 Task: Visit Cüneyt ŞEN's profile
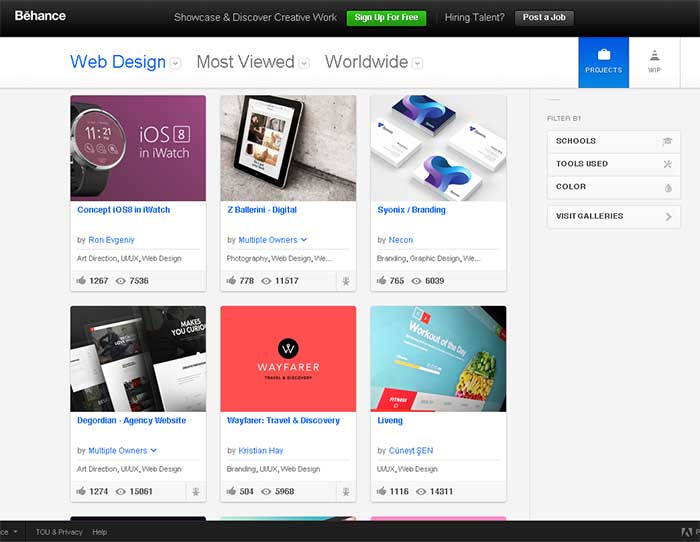(x=411, y=451)
